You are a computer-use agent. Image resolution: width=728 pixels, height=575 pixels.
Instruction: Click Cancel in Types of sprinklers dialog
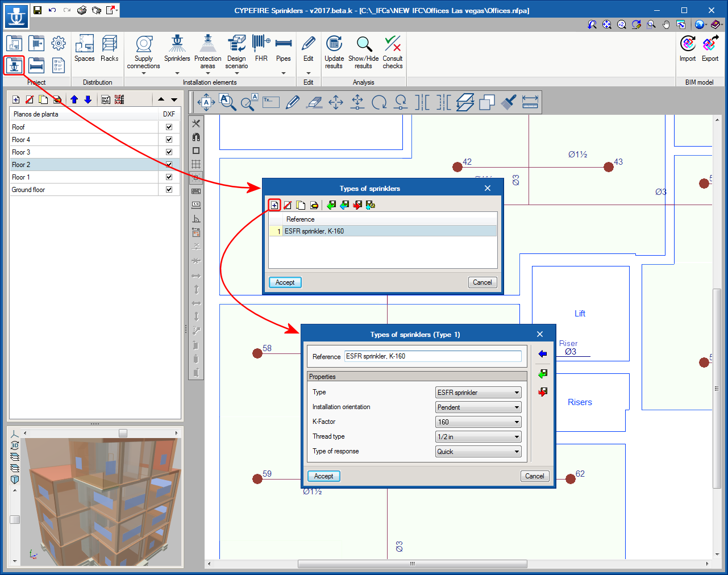click(482, 282)
